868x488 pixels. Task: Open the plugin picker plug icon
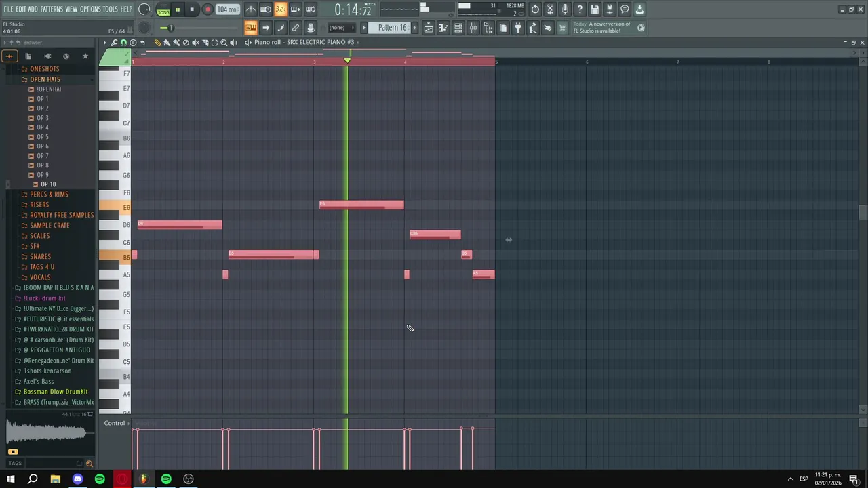(518, 28)
